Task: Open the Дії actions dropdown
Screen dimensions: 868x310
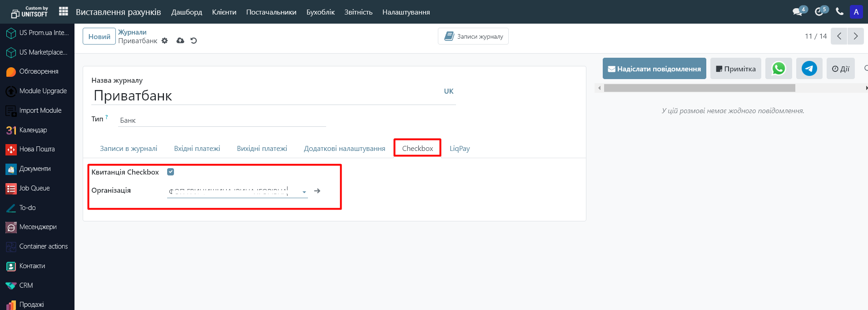Action: pyautogui.click(x=840, y=69)
